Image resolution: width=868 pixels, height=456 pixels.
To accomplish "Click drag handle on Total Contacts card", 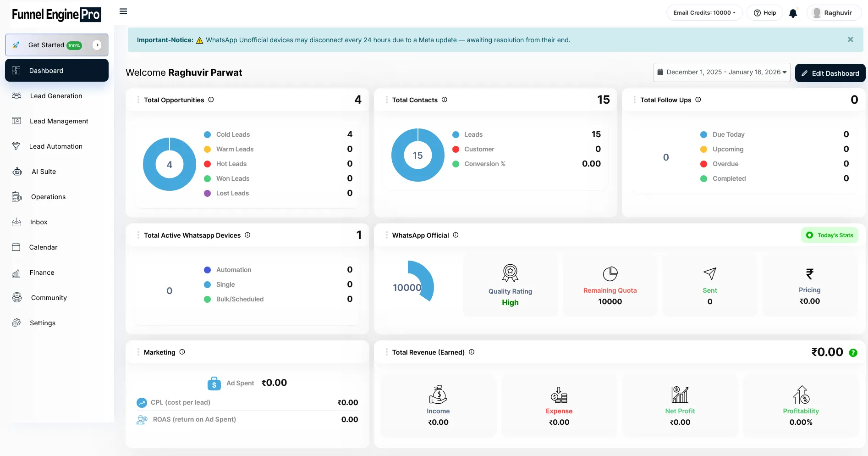I will pos(386,100).
